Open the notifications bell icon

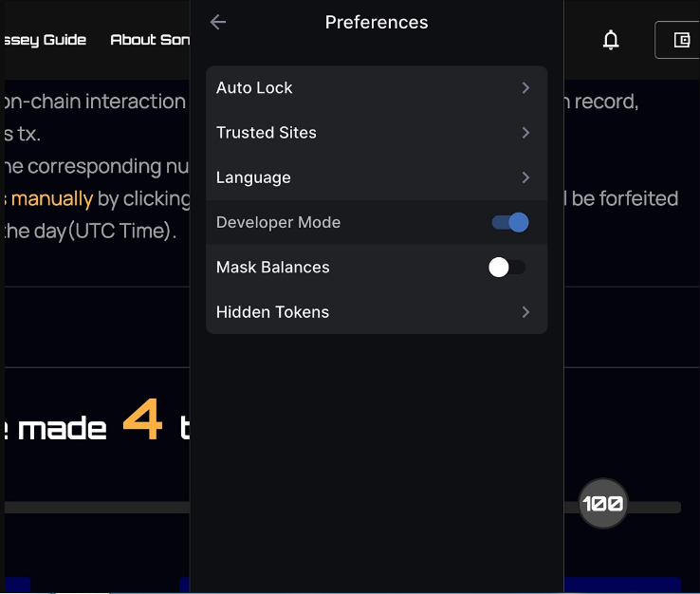(611, 40)
